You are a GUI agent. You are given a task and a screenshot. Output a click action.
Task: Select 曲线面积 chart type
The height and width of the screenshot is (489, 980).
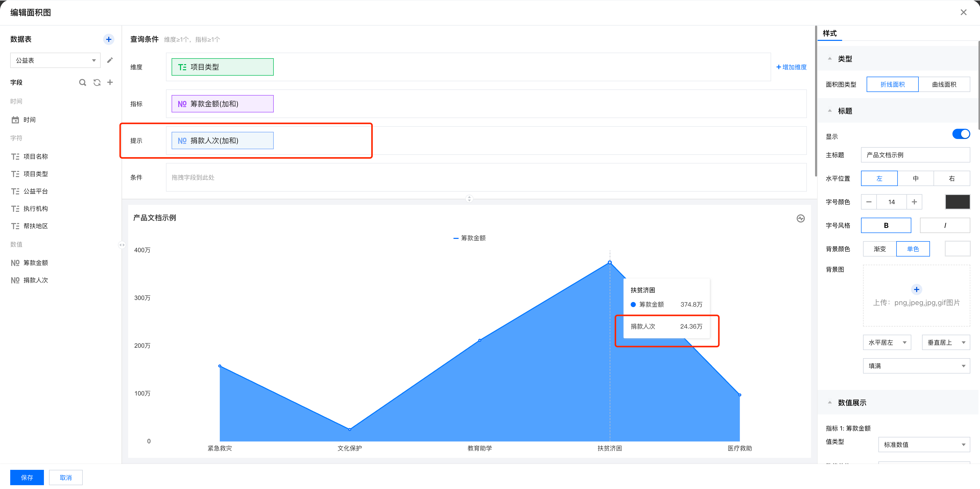pyautogui.click(x=944, y=85)
